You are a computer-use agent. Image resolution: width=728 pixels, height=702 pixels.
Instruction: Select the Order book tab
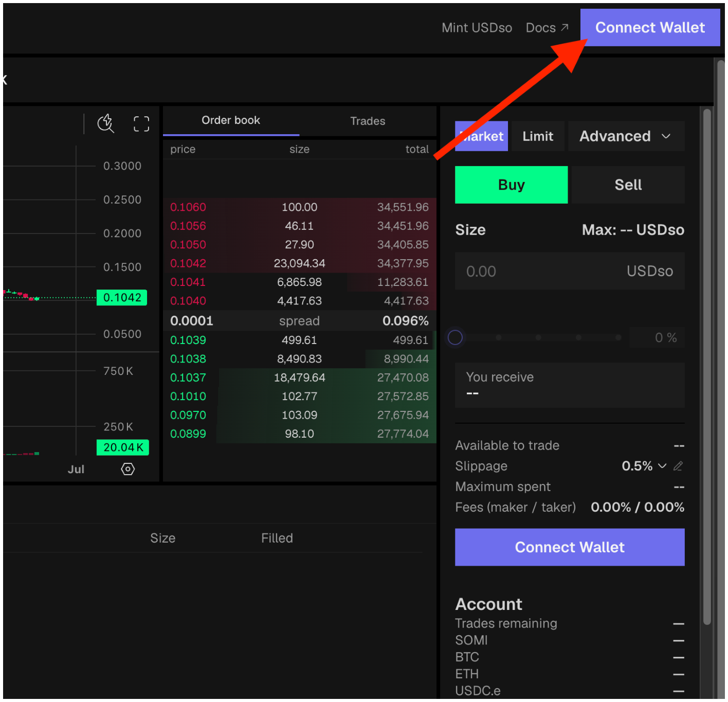coord(231,120)
